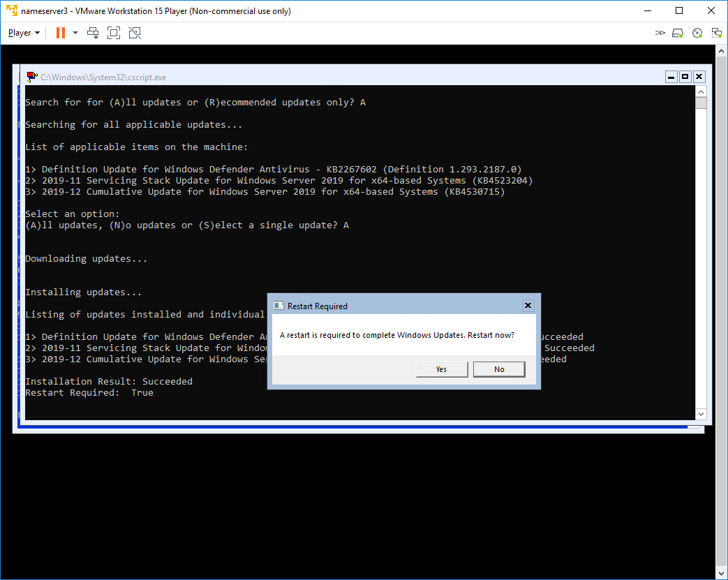Minimize the cscript.exe console window
This screenshot has width=728, height=580.
point(671,77)
